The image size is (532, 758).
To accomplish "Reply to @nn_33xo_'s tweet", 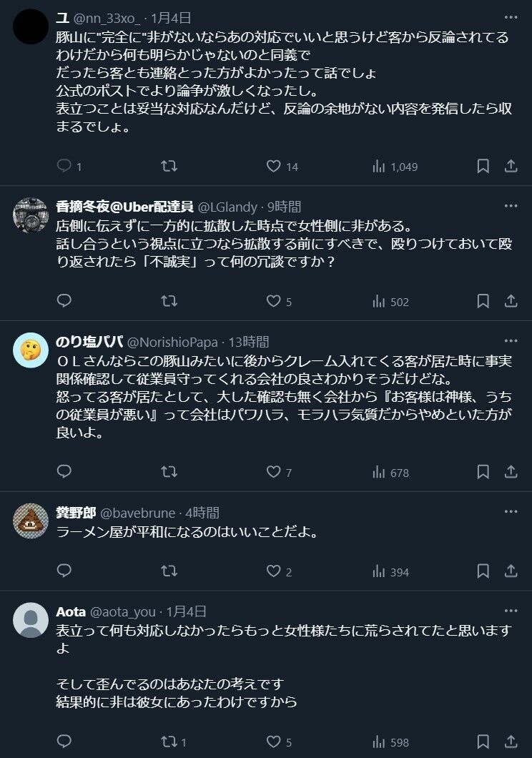I will pos(64,167).
